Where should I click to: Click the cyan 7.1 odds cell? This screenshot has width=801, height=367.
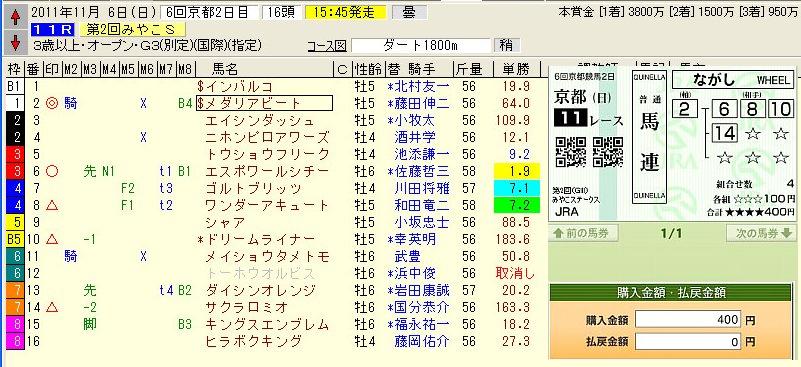point(517,189)
